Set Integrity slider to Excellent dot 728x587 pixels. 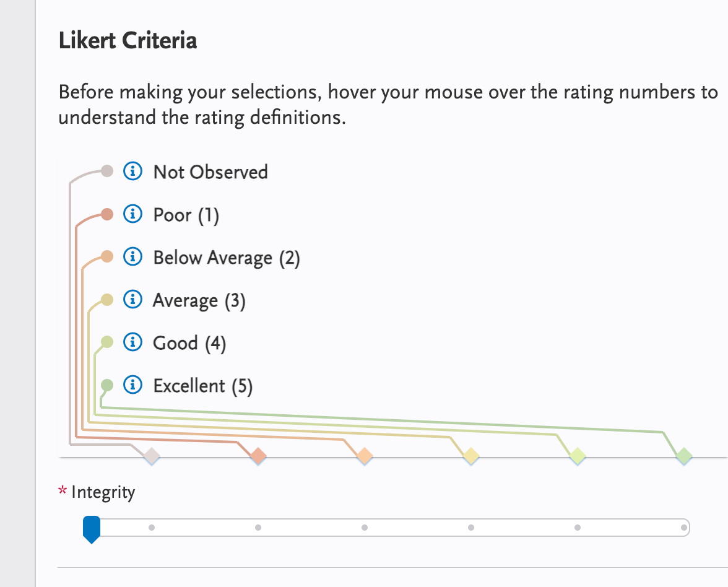coord(684,528)
